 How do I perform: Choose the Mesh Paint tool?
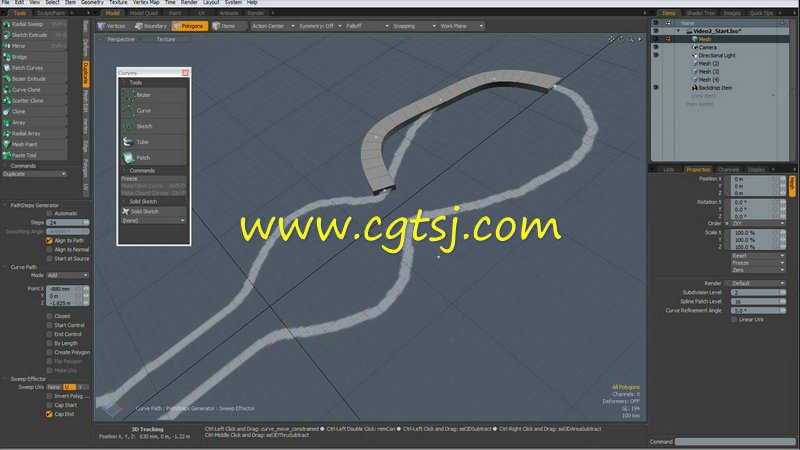click(34, 145)
